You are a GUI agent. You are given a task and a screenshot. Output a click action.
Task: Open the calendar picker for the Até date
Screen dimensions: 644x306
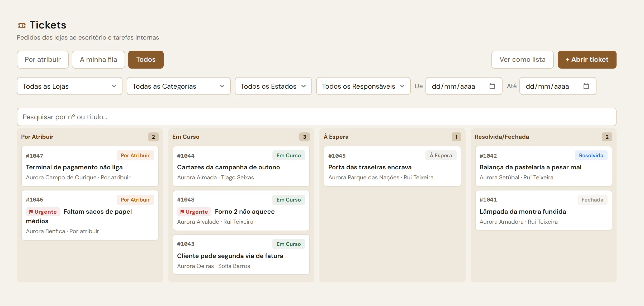(586, 86)
